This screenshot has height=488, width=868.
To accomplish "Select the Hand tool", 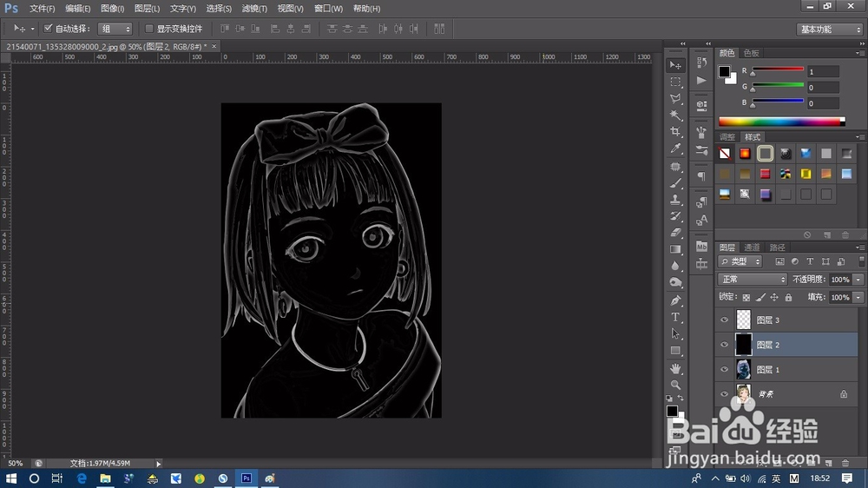I will pos(675,368).
